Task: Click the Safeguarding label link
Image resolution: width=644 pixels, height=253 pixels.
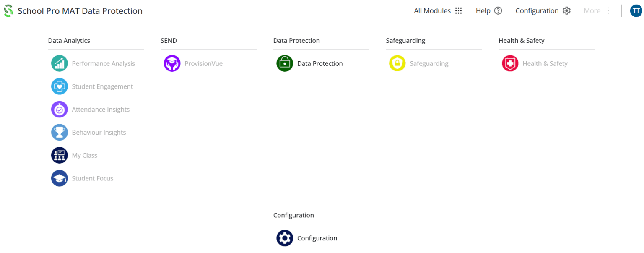Action: (x=429, y=63)
